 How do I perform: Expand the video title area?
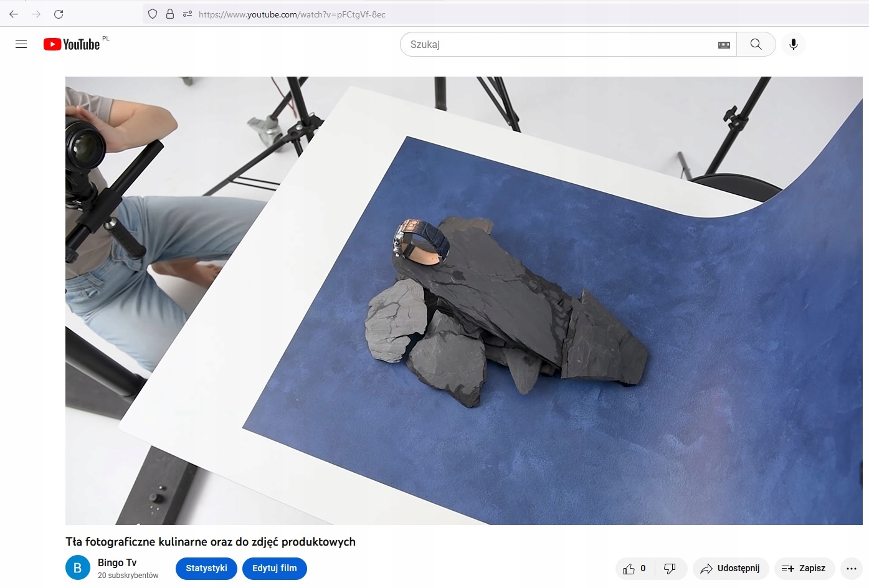[210, 541]
